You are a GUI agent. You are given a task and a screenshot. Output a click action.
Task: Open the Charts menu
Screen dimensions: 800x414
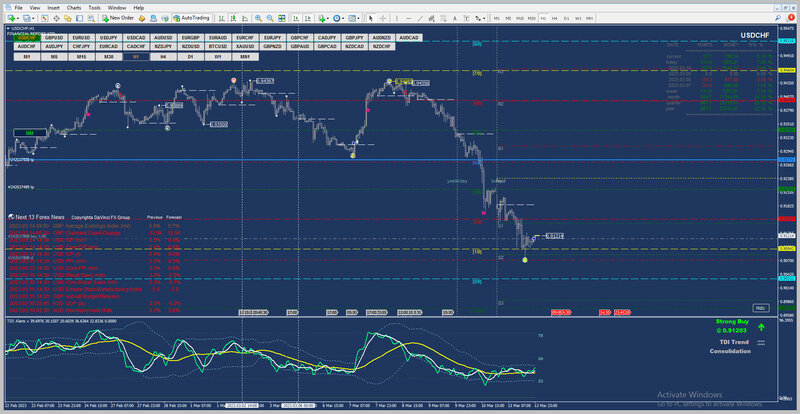(x=74, y=8)
